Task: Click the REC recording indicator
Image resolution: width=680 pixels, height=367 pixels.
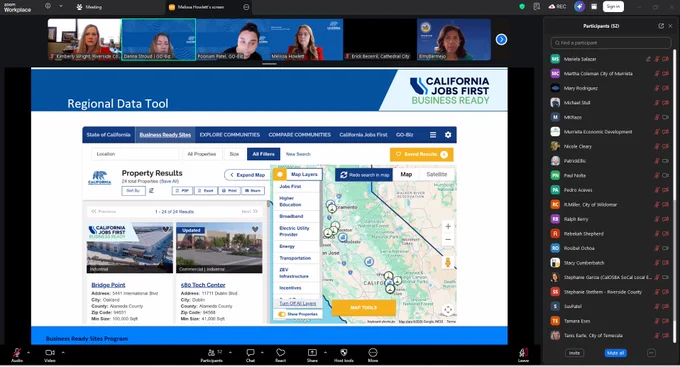Action: tap(557, 7)
